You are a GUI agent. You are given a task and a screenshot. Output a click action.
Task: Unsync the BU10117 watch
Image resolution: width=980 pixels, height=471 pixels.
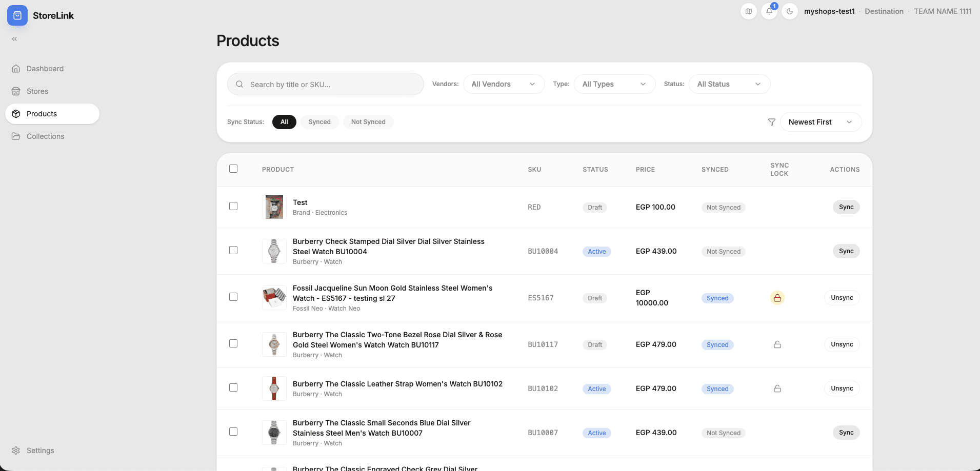[842, 344]
